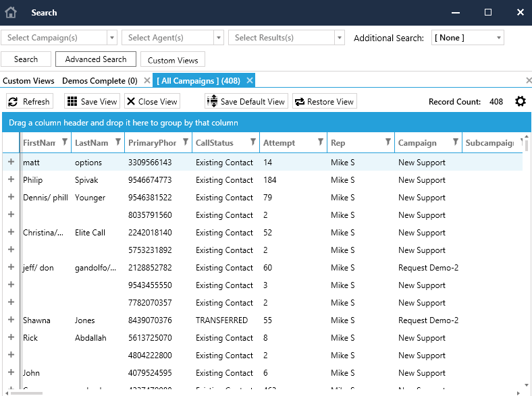Screen dimensions: 532x396
Task: Click the filter icon on FirstName column
Action: point(65,142)
